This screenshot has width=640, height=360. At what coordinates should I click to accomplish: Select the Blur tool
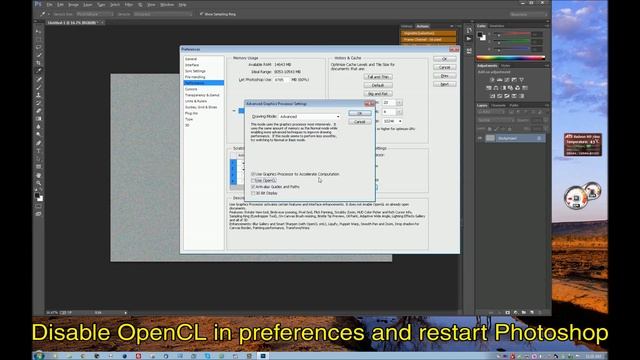(38, 127)
